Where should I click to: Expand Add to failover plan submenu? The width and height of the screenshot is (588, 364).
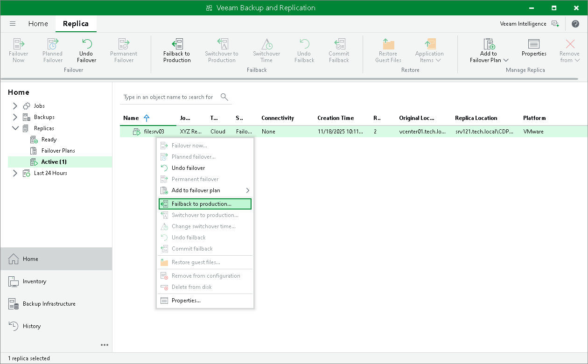(x=205, y=190)
